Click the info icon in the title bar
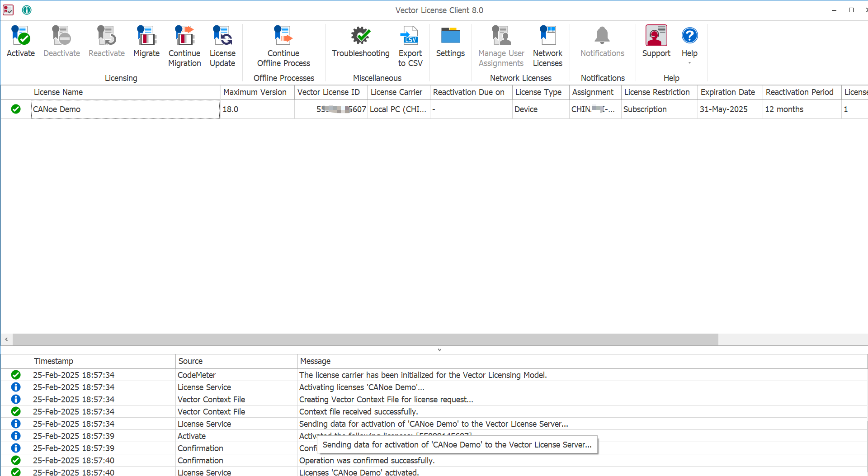Viewport: 868px width, 476px height. coord(27,9)
